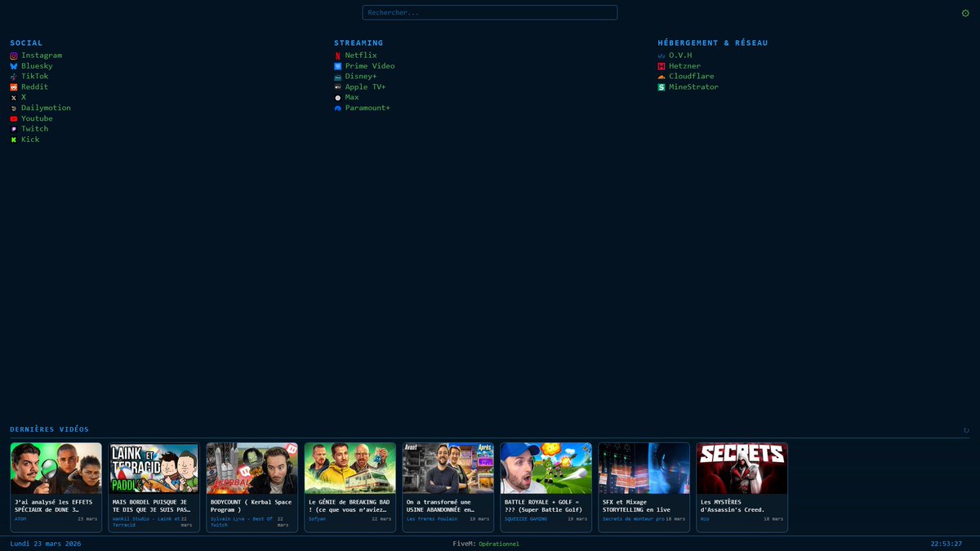Click the date Lundi 23 mars 2026
The height and width of the screenshot is (551, 980).
[x=46, y=544]
